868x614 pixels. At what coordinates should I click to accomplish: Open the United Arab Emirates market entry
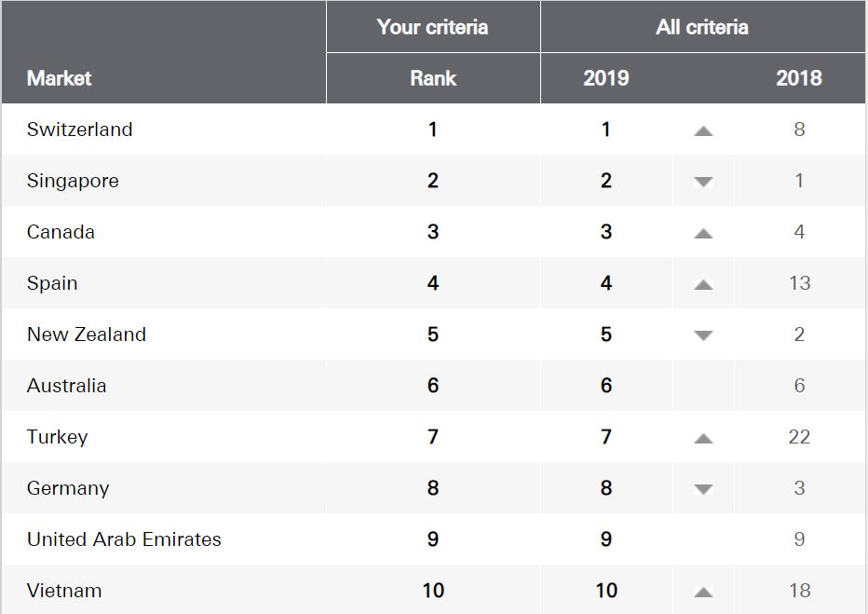click(124, 539)
